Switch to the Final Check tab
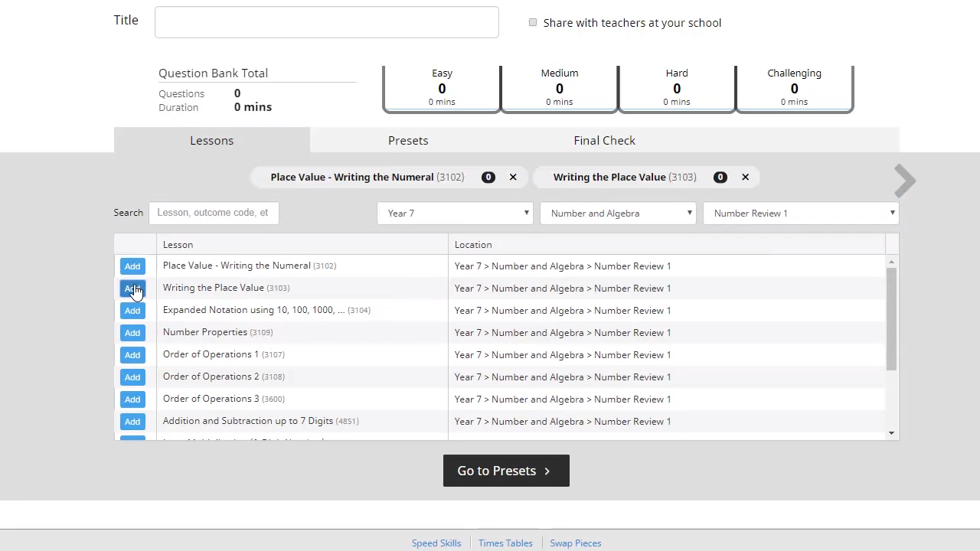Screen dimensions: 980x551 tap(604, 141)
